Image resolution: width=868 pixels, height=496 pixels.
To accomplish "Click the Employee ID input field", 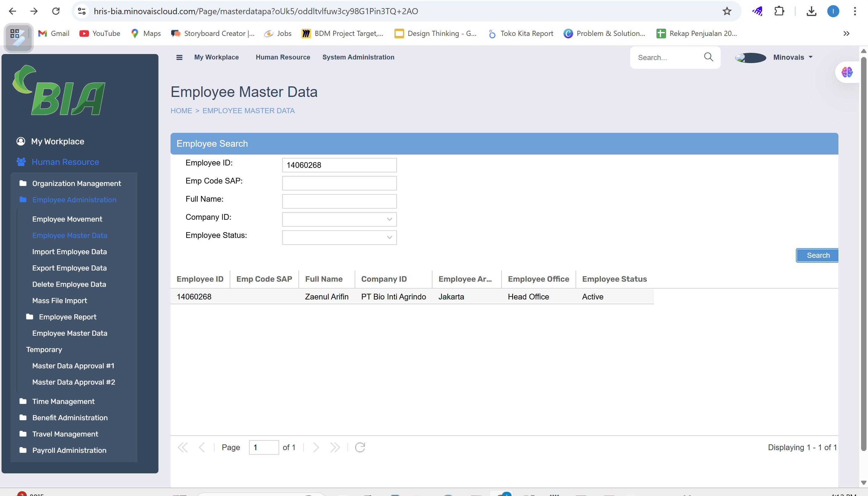I will pyautogui.click(x=339, y=165).
